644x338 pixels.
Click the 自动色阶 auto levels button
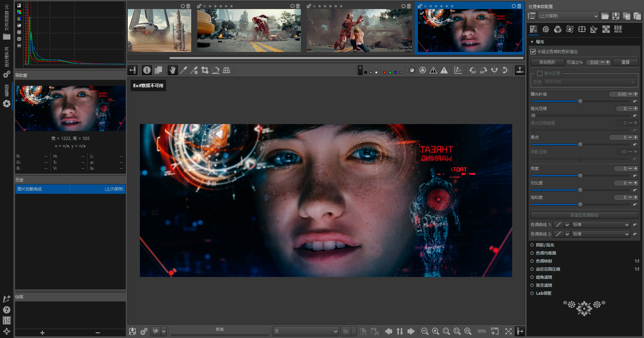click(547, 62)
